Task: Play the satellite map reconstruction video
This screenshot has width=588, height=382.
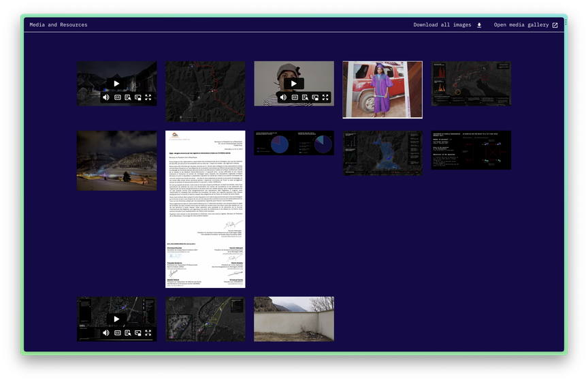Action: pyautogui.click(x=116, y=319)
